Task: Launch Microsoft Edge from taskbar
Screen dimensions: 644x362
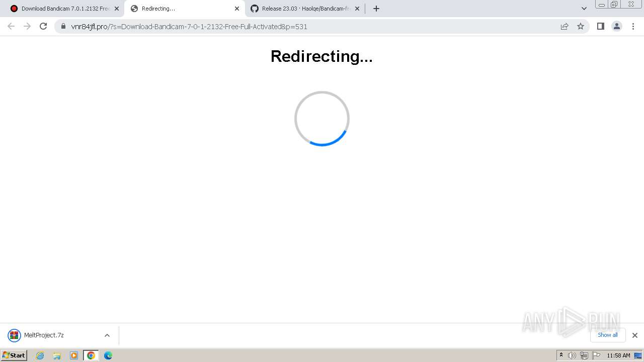Action: click(108, 355)
